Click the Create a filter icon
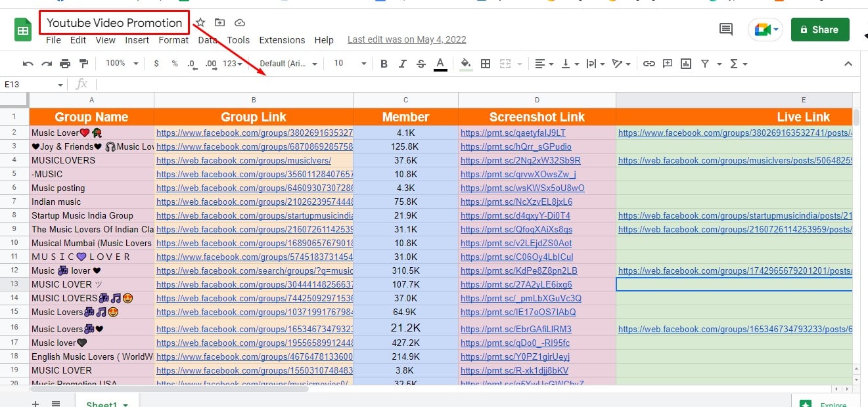The width and height of the screenshot is (868, 407). (705, 64)
